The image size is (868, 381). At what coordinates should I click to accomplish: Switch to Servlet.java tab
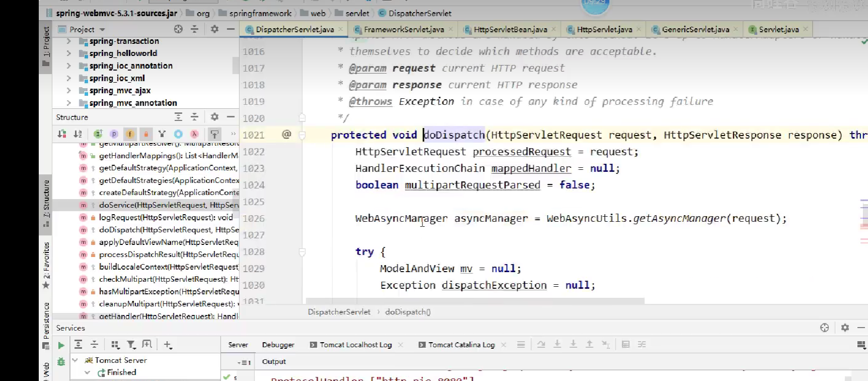point(778,30)
